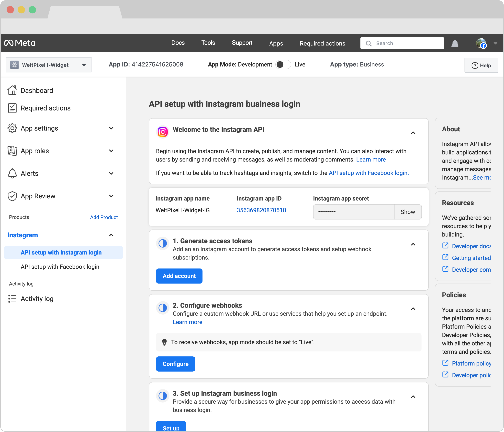Click the Dashboard home icon

[x=12, y=90]
